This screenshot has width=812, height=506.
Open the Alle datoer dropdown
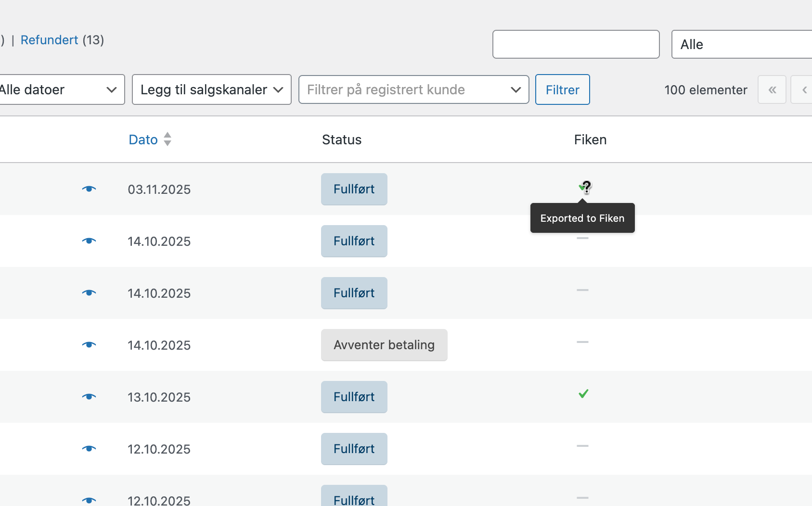(x=58, y=89)
